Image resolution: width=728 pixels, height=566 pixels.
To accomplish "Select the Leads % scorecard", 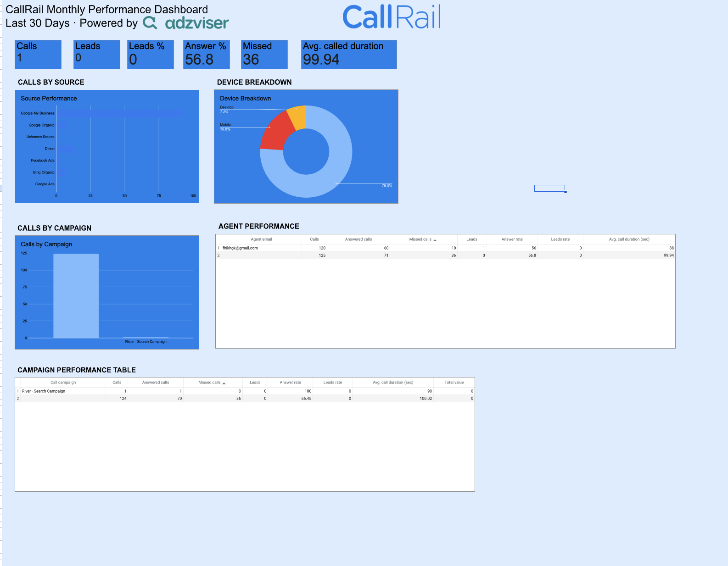I will point(151,55).
